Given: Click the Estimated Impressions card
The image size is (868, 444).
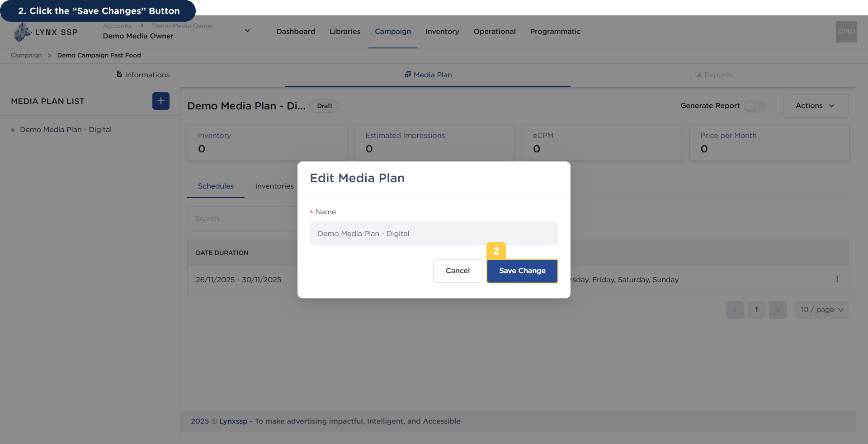Looking at the screenshot, I should (x=434, y=142).
